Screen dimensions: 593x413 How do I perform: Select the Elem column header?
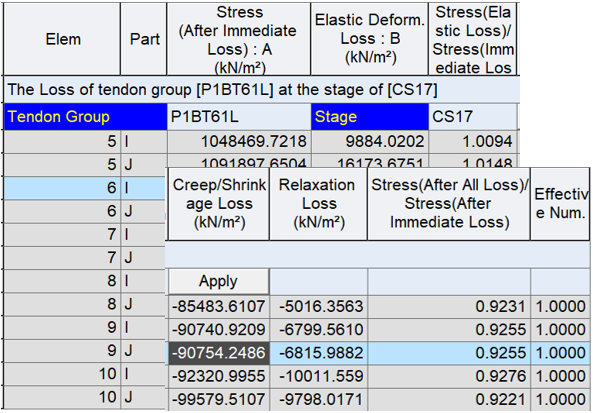[62, 39]
